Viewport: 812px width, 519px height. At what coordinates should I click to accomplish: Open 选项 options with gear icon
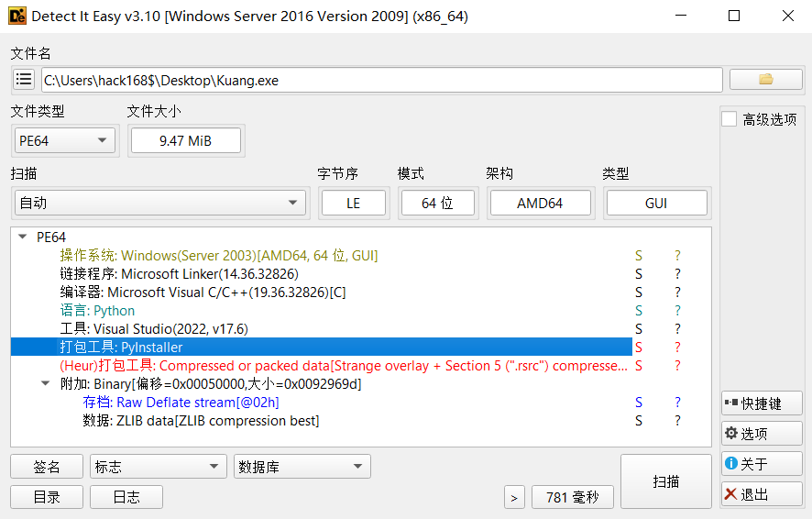tap(762, 434)
